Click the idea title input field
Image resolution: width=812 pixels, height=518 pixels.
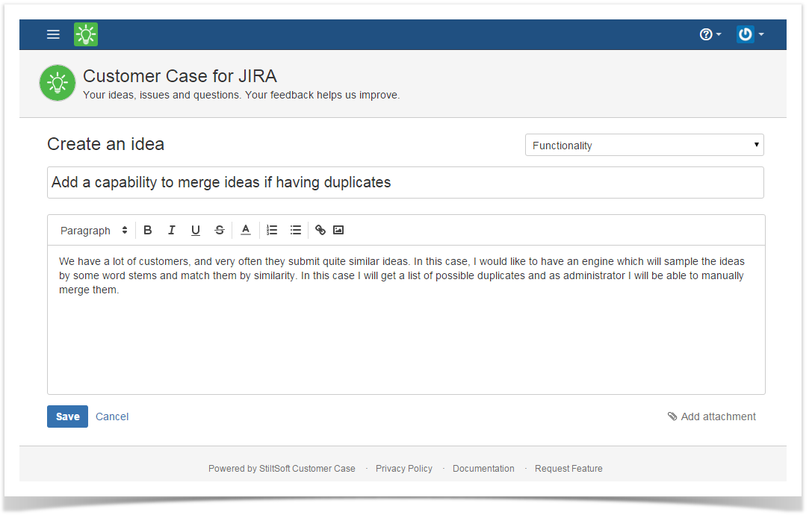click(x=406, y=183)
